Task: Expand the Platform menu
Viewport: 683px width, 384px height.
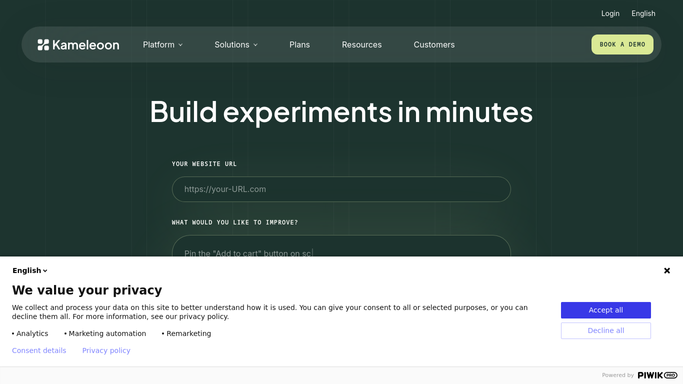Action: (162, 44)
